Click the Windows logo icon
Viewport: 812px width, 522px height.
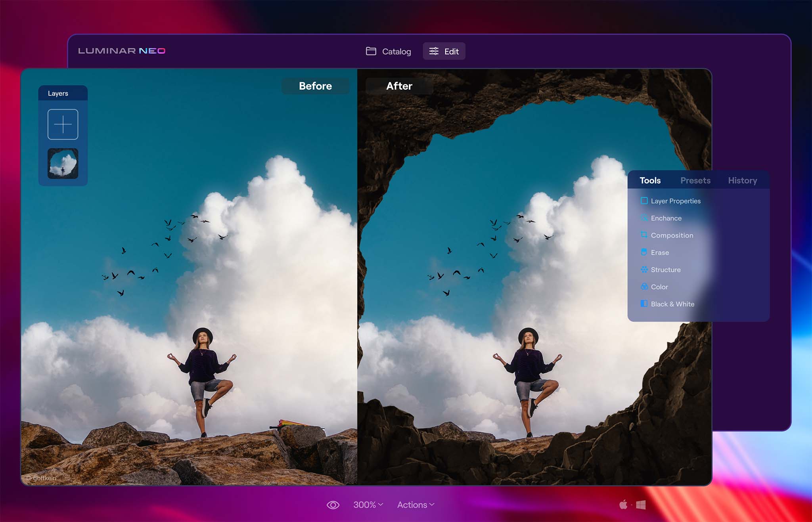pyautogui.click(x=641, y=505)
